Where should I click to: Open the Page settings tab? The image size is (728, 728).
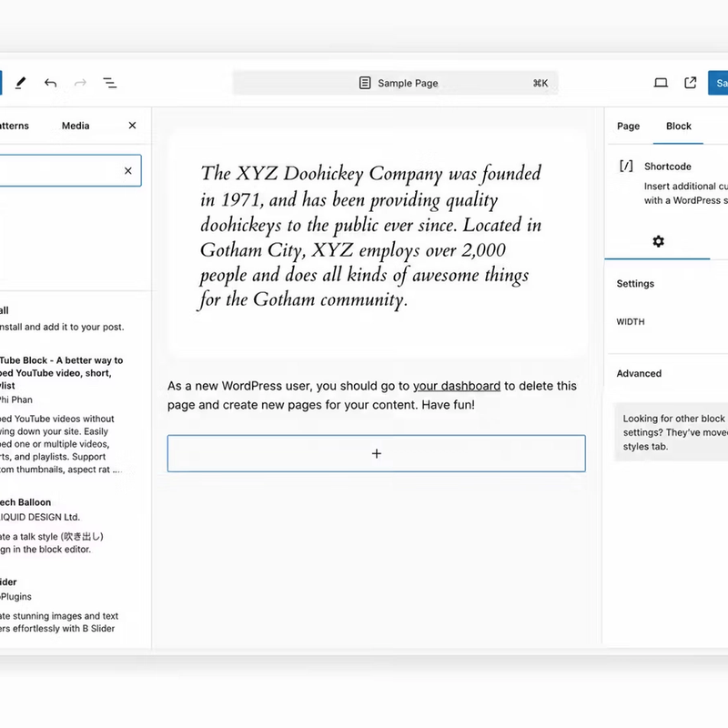tap(628, 126)
